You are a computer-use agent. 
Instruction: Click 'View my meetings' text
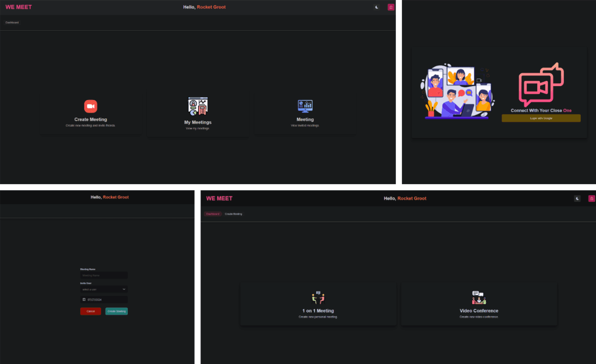[x=198, y=128]
